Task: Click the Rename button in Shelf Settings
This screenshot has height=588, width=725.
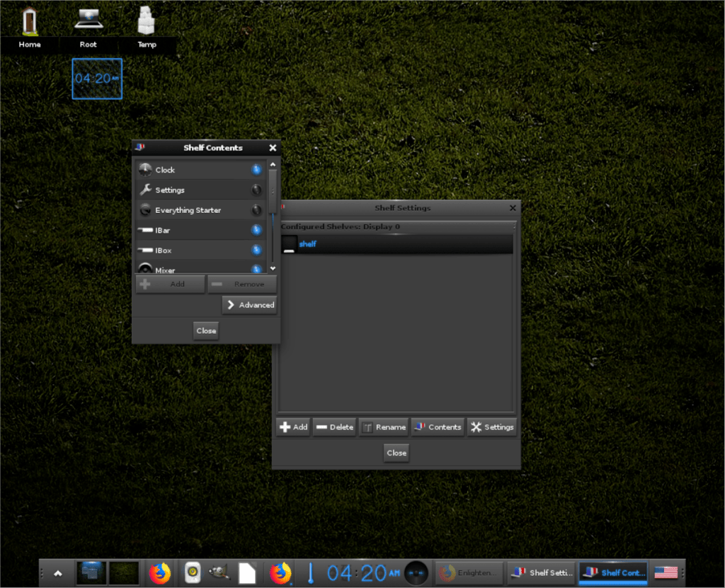Action: click(x=384, y=427)
